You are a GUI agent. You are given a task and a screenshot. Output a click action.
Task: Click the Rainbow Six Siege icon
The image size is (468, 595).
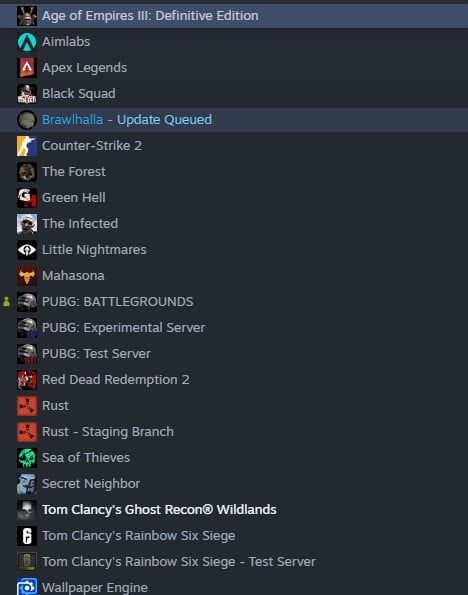(27, 536)
